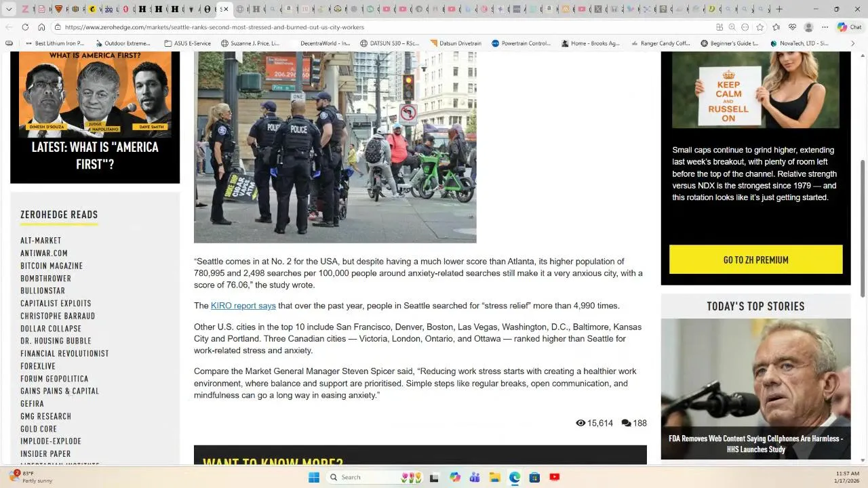The image size is (868, 488).
Task: Open a new browser tab
Action: pyautogui.click(x=779, y=9)
